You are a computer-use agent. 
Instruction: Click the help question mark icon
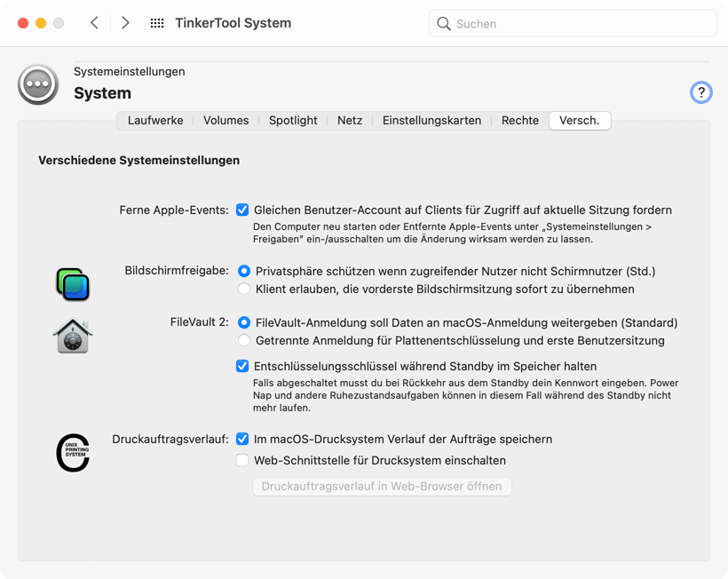[x=700, y=92]
